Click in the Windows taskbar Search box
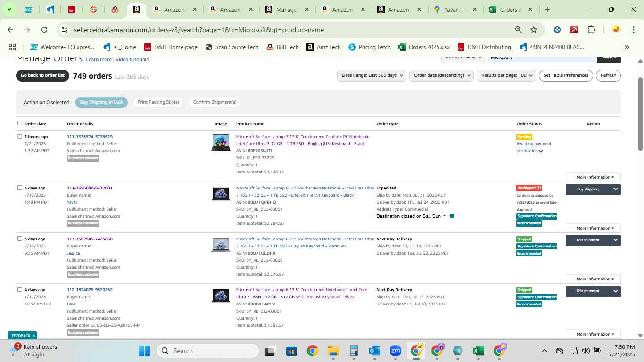644x362 pixels. pyautogui.click(x=208, y=351)
